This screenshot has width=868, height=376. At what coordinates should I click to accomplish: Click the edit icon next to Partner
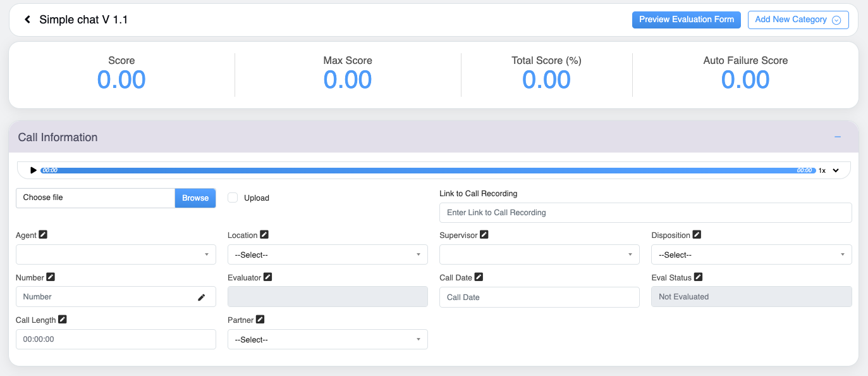pos(260,320)
